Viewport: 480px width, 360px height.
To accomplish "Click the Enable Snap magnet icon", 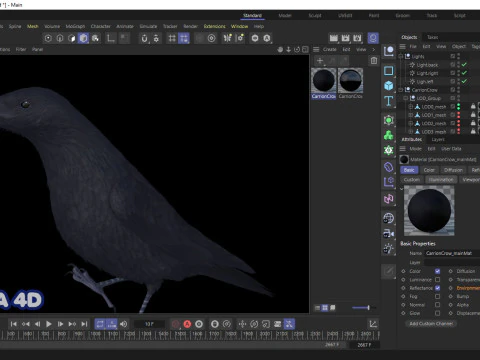I will [x=144, y=38].
